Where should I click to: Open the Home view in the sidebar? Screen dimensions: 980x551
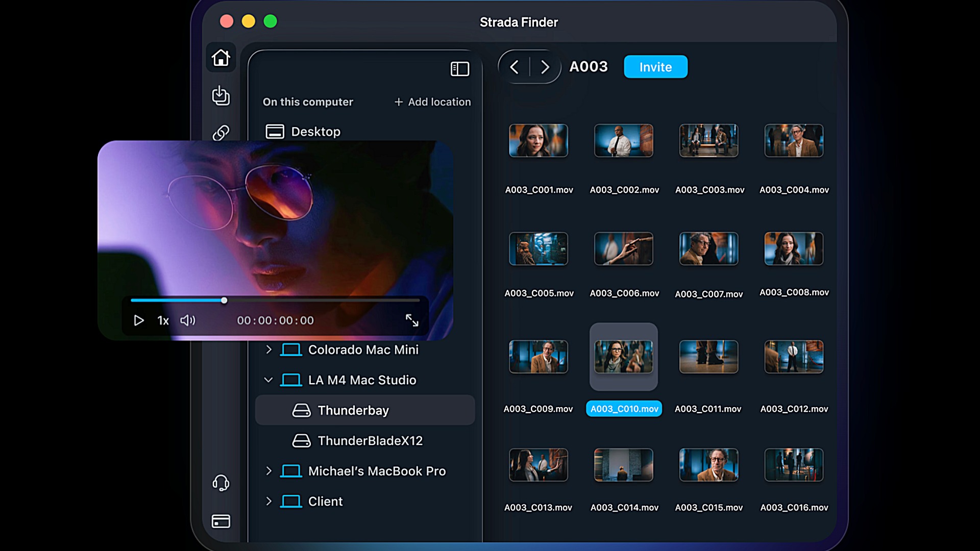click(x=221, y=58)
